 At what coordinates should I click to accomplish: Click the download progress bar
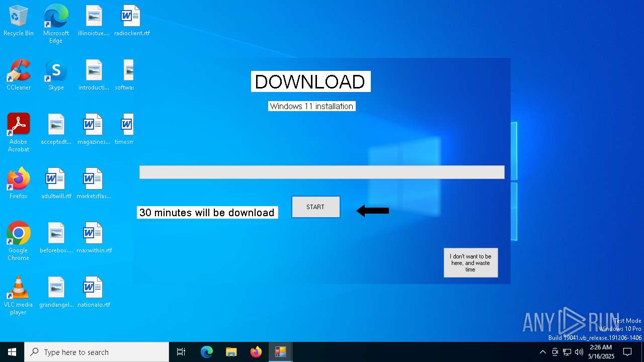tap(321, 172)
